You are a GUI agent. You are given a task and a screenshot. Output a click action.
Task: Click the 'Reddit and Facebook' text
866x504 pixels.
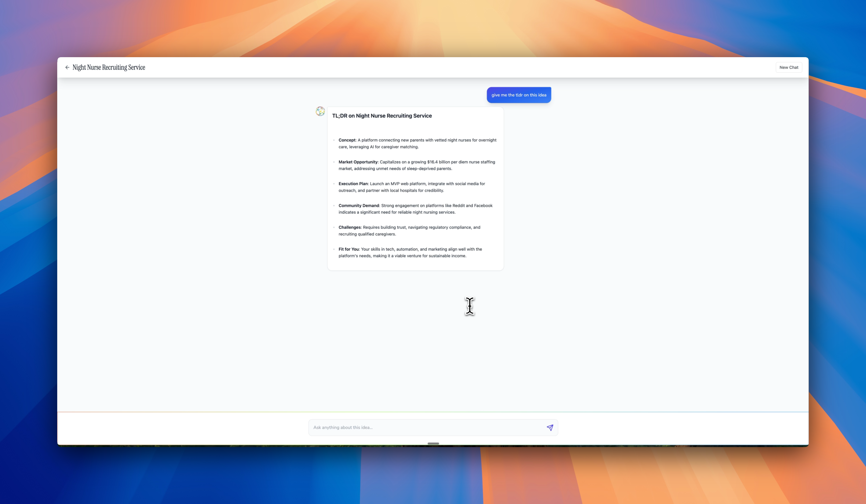[472, 206]
